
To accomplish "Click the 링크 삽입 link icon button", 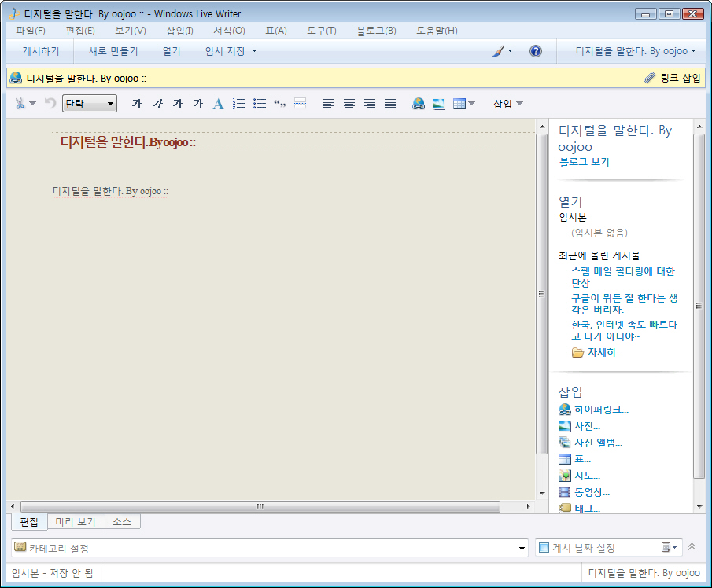I will (673, 78).
